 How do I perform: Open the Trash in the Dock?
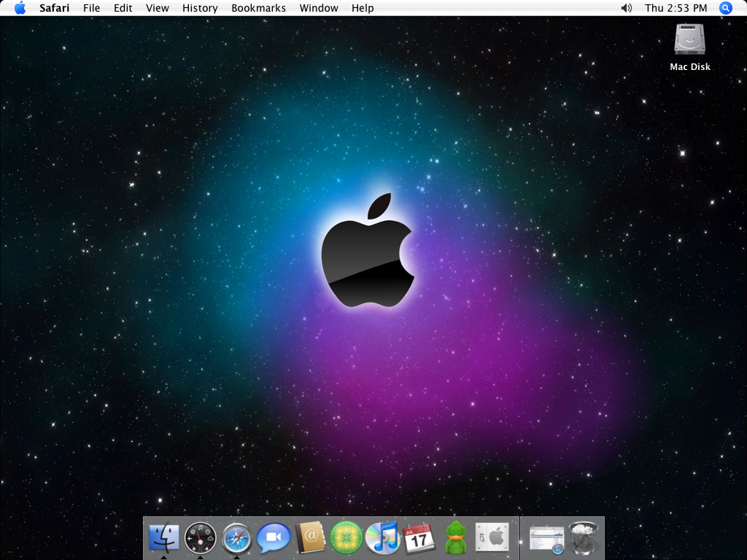click(x=583, y=538)
